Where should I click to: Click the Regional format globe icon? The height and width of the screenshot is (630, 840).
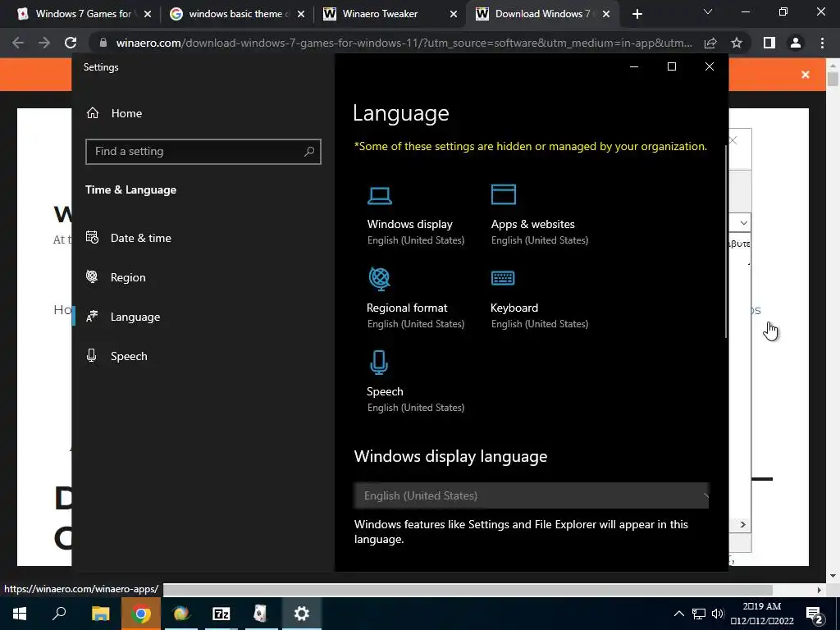[379, 279]
